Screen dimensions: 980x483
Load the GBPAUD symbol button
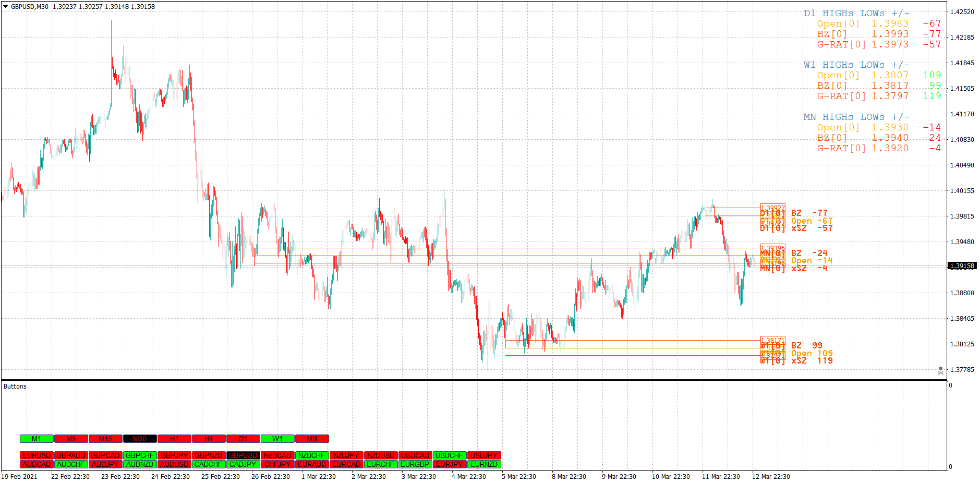coord(71,455)
